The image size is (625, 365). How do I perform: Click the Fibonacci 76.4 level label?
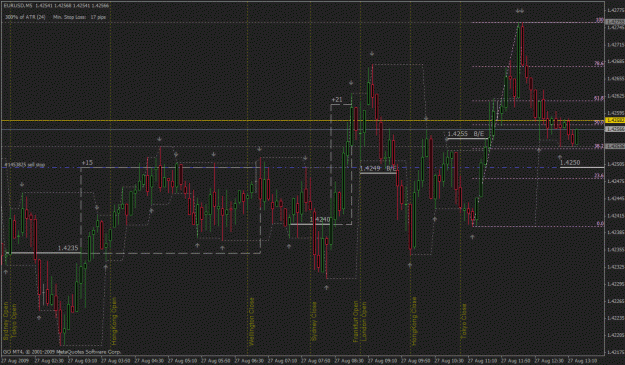[599, 63]
